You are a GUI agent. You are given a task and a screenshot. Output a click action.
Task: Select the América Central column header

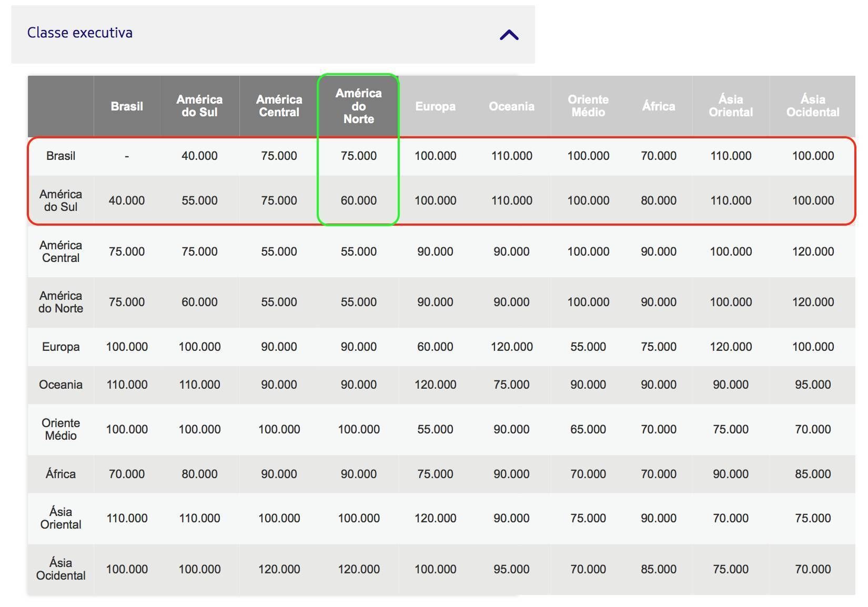[279, 106]
